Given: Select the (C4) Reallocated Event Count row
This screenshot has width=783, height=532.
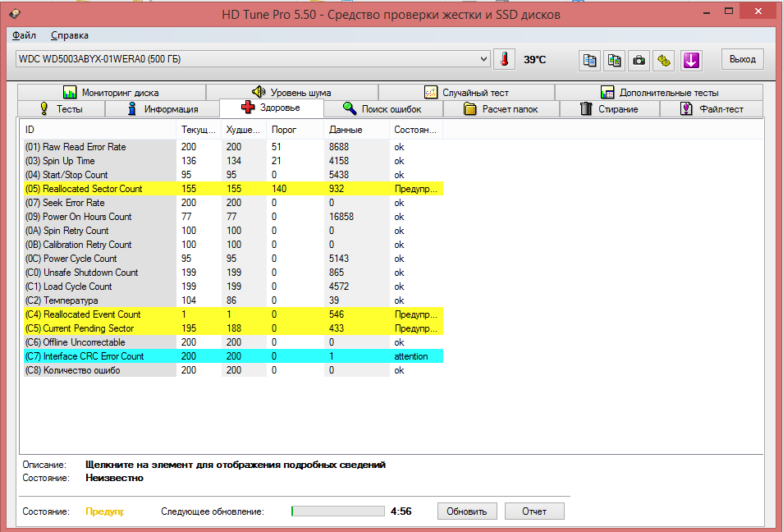Looking at the screenshot, I should coord(233,314).
